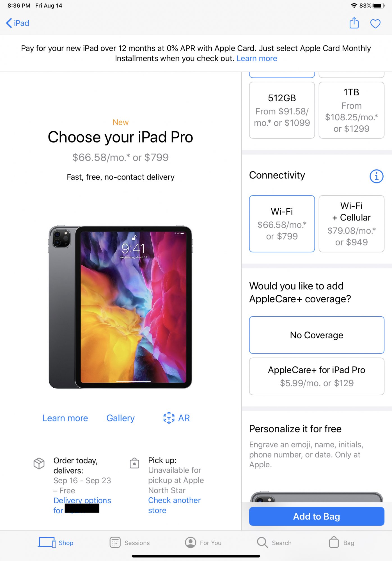Open the Connectivity info icon
Viewport: 392px width, 561px height.
coord(376,176)
